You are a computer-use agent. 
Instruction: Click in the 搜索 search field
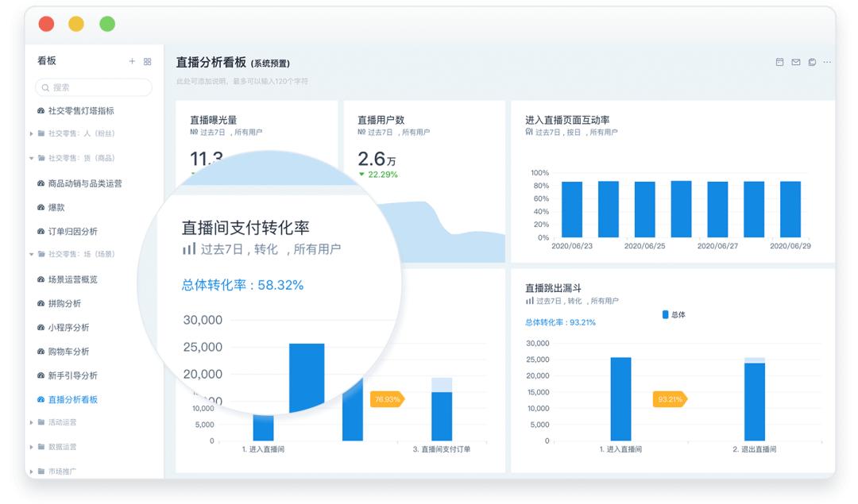point(94,87)
